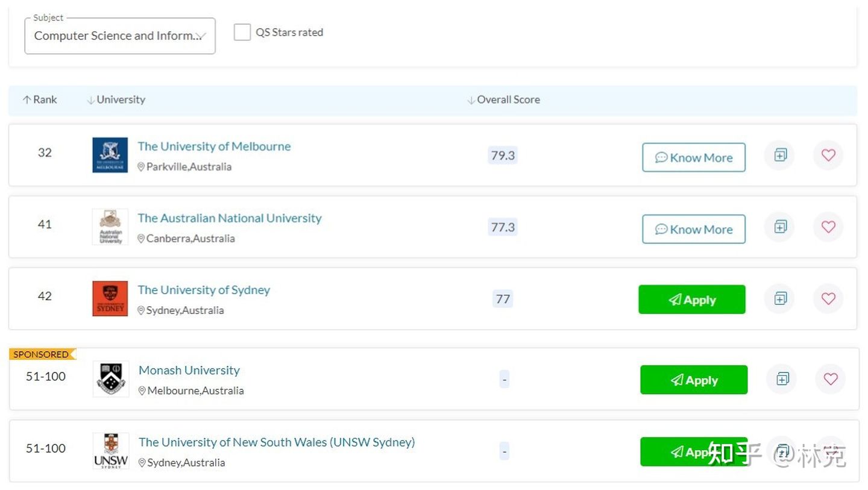Sort the list by Rank column
Viewport: 868px width, 490px height.
[x=40, y=99]
